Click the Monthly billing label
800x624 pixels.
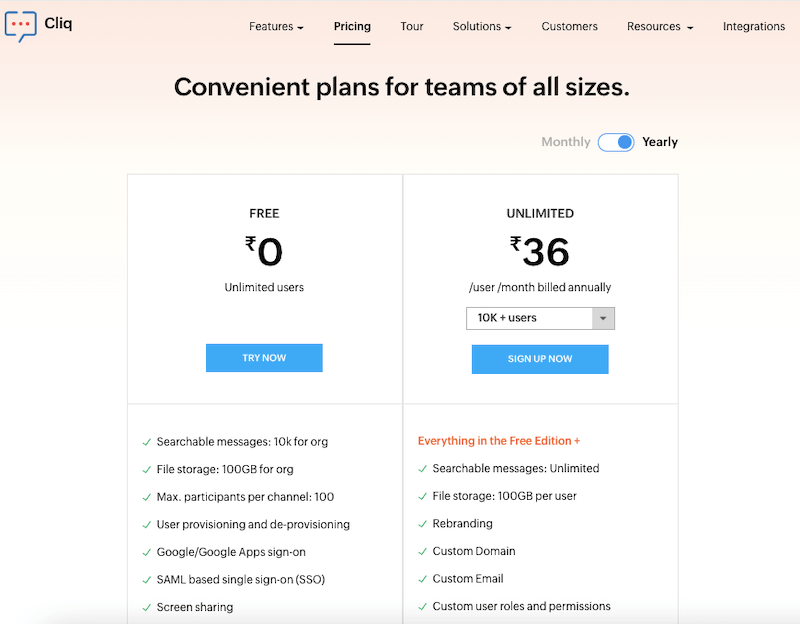[566, 142]
